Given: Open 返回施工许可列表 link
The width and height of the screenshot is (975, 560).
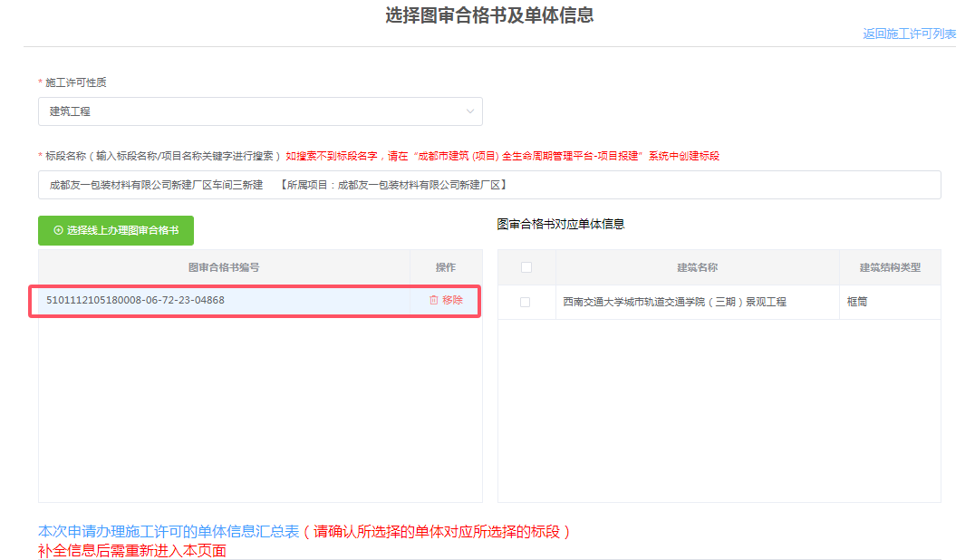Looking at the screenshot, I should 909,34.
